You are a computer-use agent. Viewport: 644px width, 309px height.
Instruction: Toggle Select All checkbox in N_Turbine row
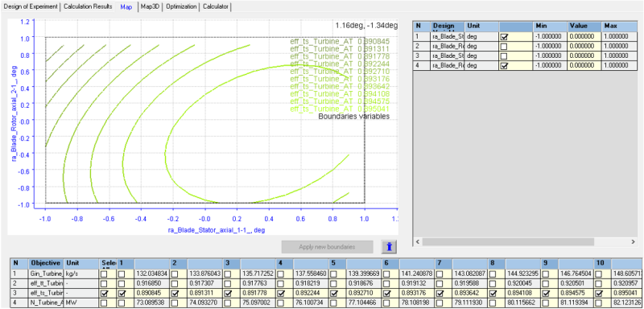click(x=105, y=303)
